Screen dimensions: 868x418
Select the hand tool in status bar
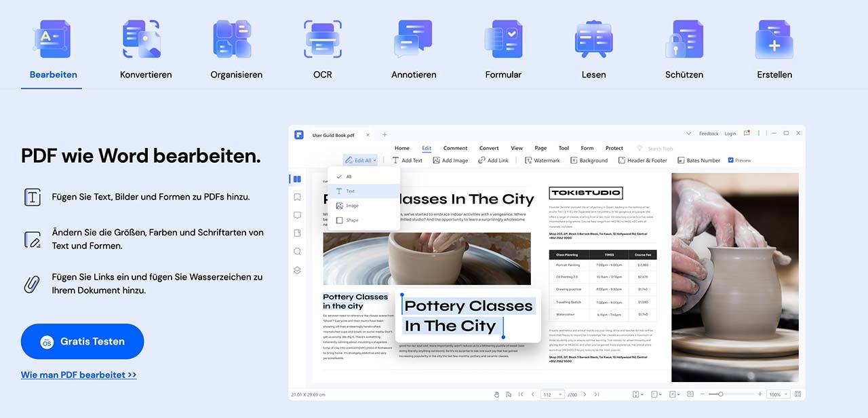(x=496, y=394)
